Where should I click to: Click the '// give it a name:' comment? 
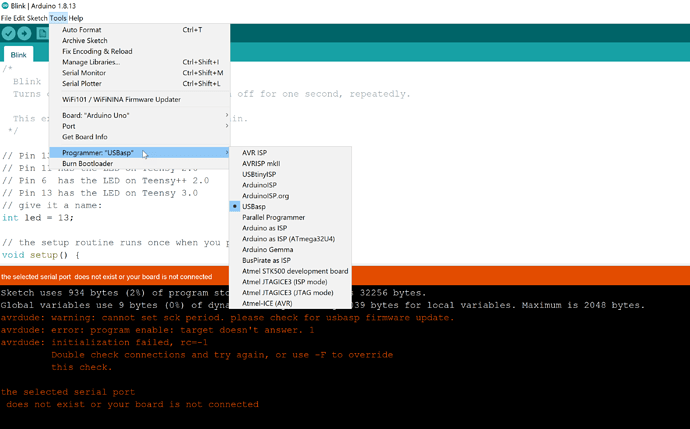tap(52, 205)
